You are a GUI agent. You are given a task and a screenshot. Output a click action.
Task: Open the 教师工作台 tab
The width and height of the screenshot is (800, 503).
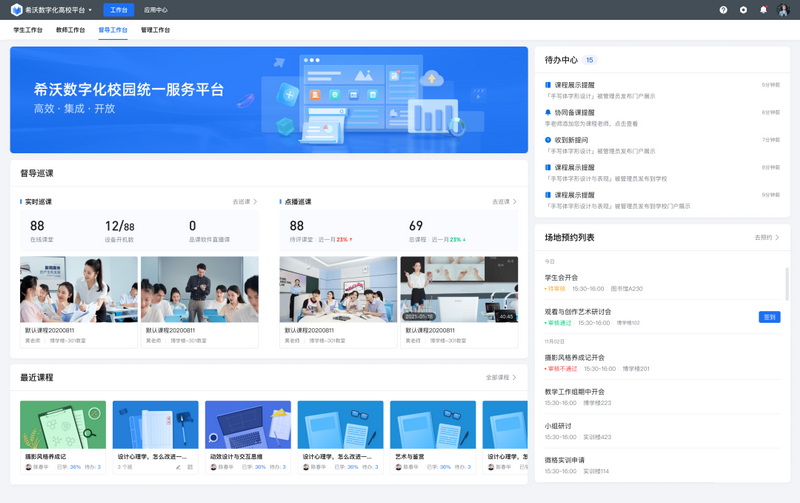pos(70,30)
